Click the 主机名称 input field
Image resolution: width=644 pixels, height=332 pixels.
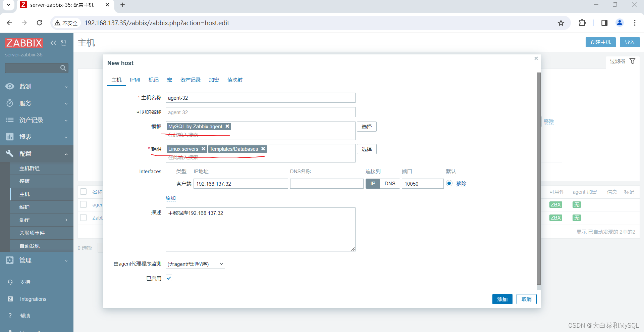pos(260,98)
